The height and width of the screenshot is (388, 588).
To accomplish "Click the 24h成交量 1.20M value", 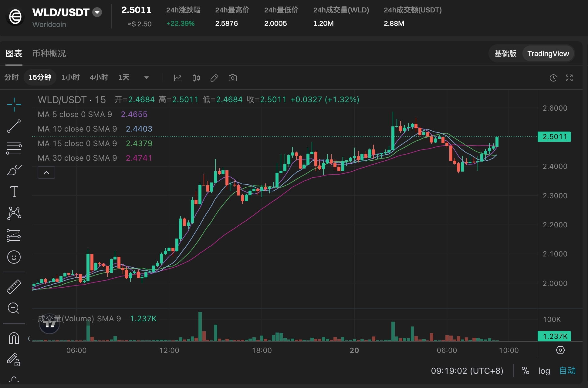I will click(x=323, y=23).
